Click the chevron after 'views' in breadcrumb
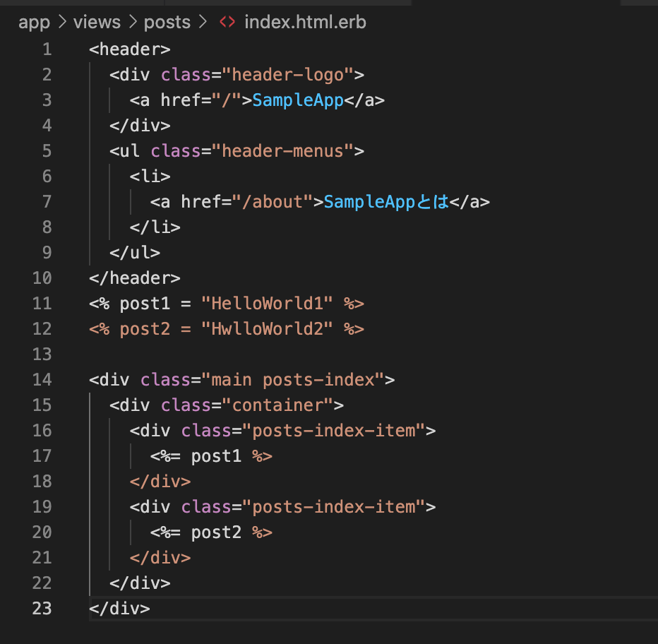 click(x=133, y=22)
